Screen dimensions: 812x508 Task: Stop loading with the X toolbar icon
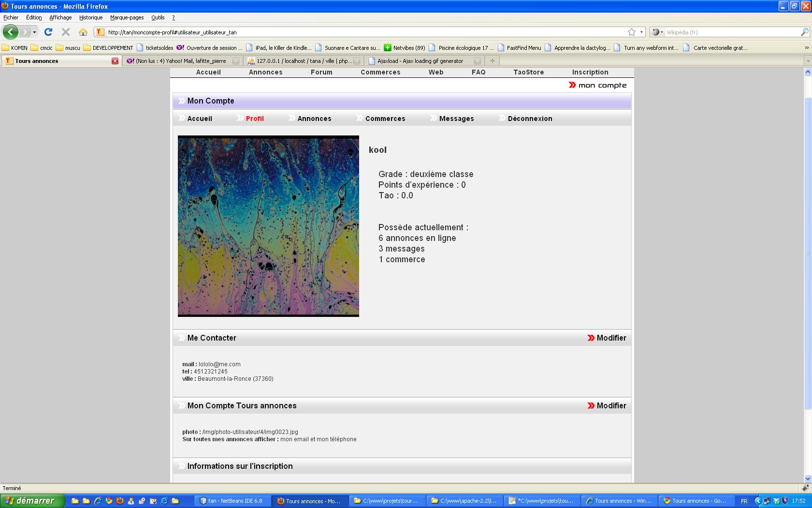coord(66,32)
